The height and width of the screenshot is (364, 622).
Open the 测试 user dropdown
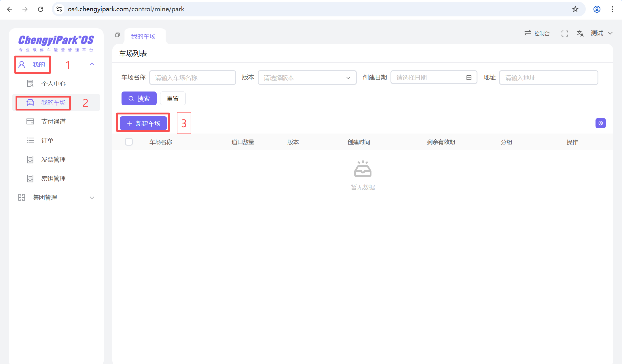pyautogui.click(x=601, y=33)
